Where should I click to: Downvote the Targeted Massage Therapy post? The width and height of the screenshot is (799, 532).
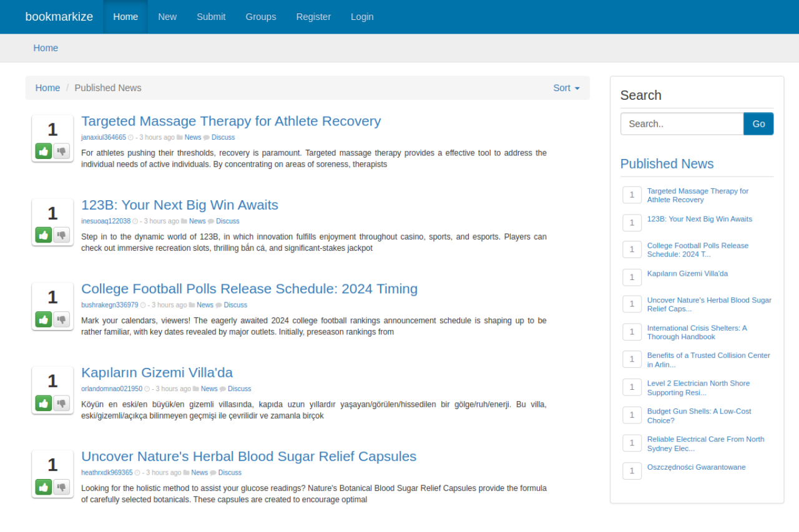coord(61,152)
